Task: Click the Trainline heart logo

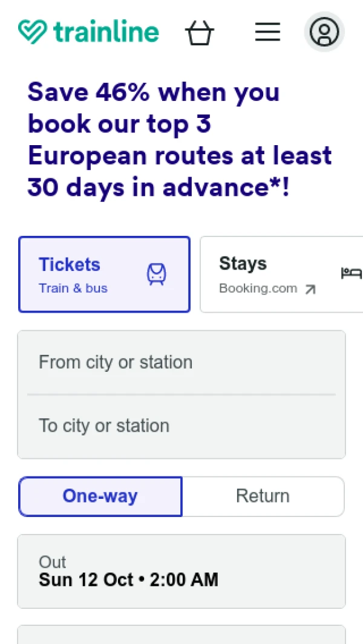Action: 33,31
